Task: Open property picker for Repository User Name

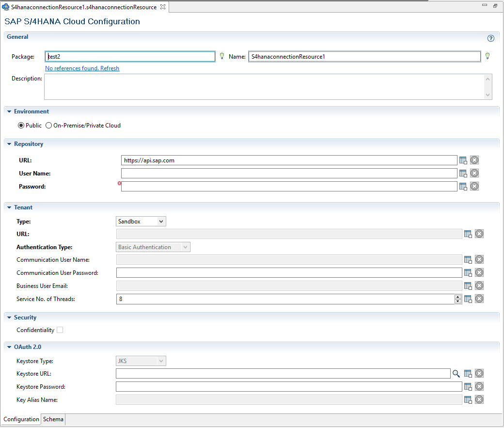Action: pos(463,174)
